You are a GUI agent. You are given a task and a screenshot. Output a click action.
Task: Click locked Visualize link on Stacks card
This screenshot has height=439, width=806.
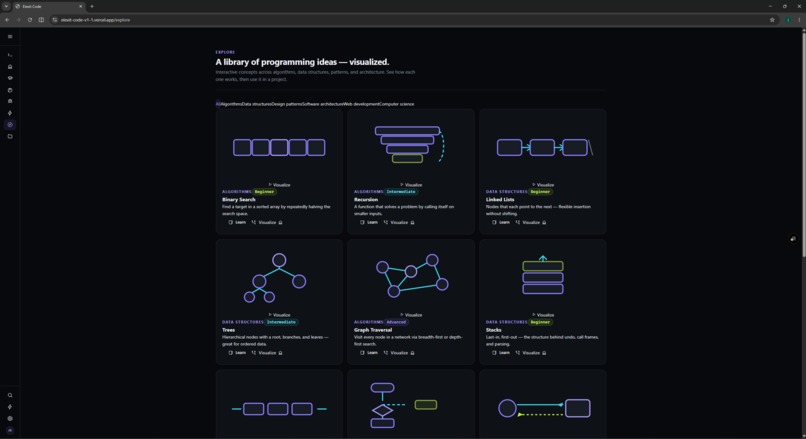coord(530,353)
